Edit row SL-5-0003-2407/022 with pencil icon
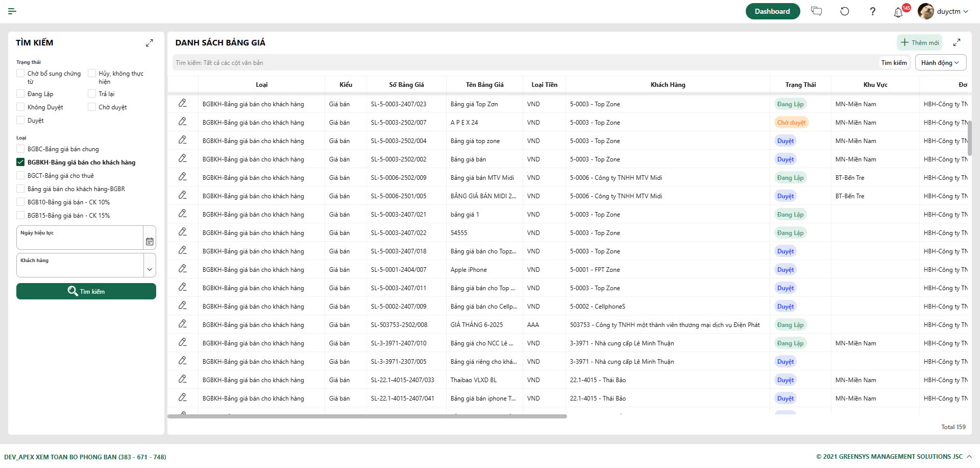The width and height of the screenshot is (980, 468). (182, 232)
